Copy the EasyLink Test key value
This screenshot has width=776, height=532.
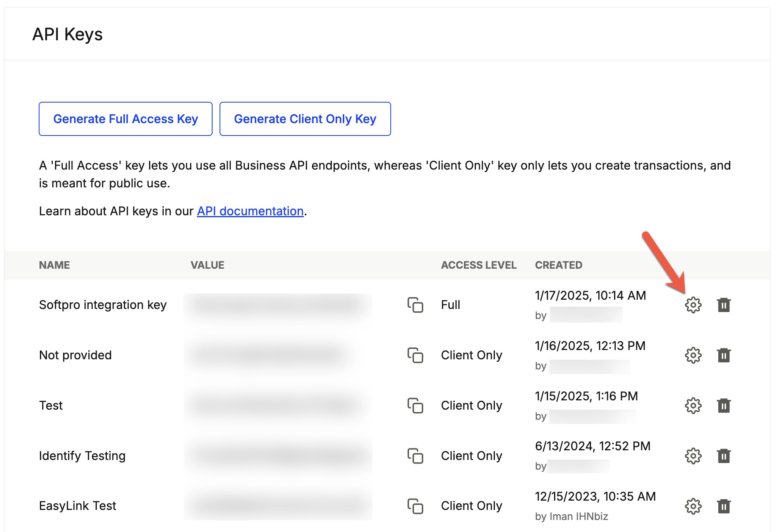415,506
